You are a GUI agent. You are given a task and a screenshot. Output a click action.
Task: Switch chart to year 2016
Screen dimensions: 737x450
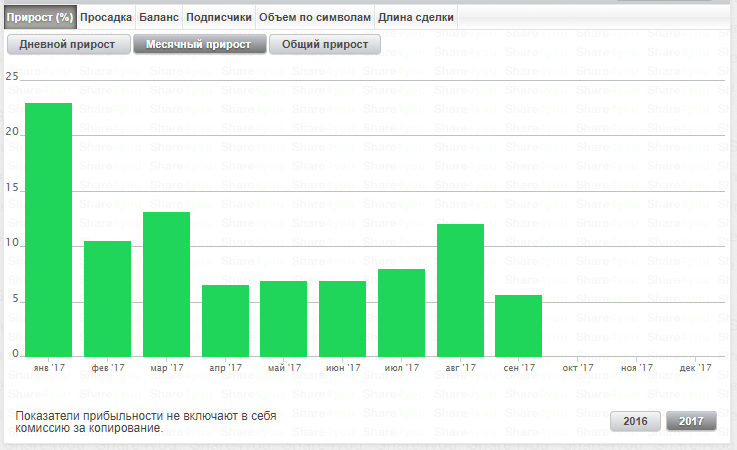coord(636,421)
